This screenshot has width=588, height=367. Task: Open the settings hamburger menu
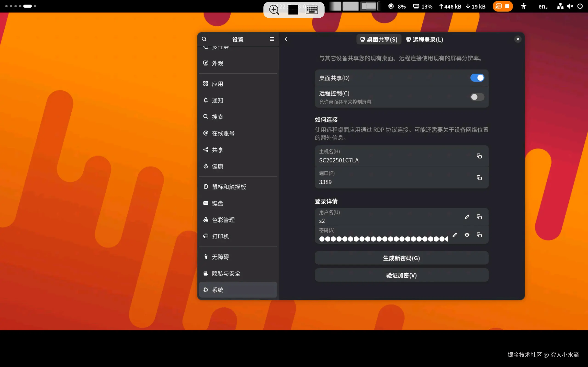point(272,39)
